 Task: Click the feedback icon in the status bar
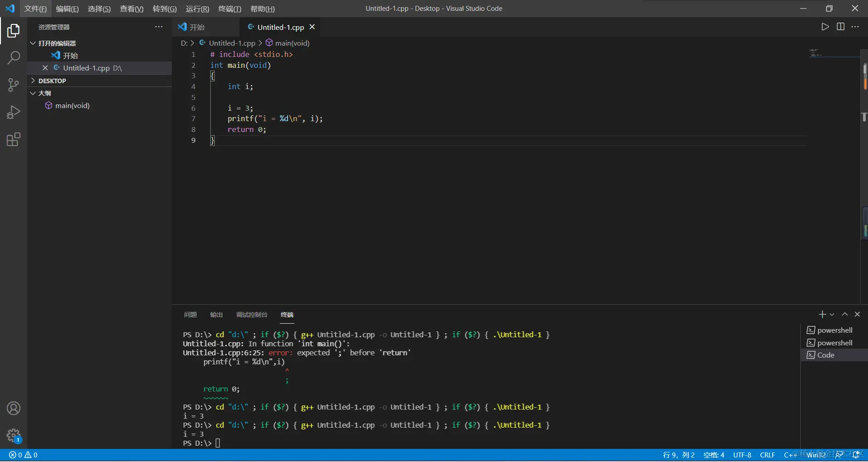839,455
